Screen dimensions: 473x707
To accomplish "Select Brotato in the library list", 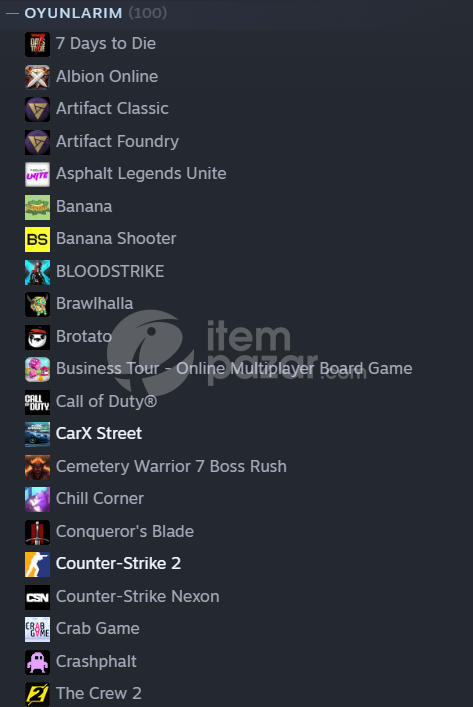I will coord(83,336).
